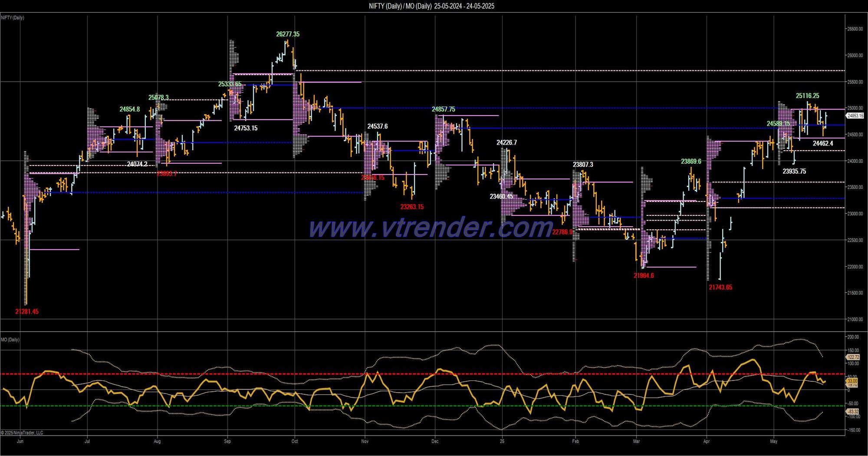Click the 122.72 upper band value marker

coord(852,357)
